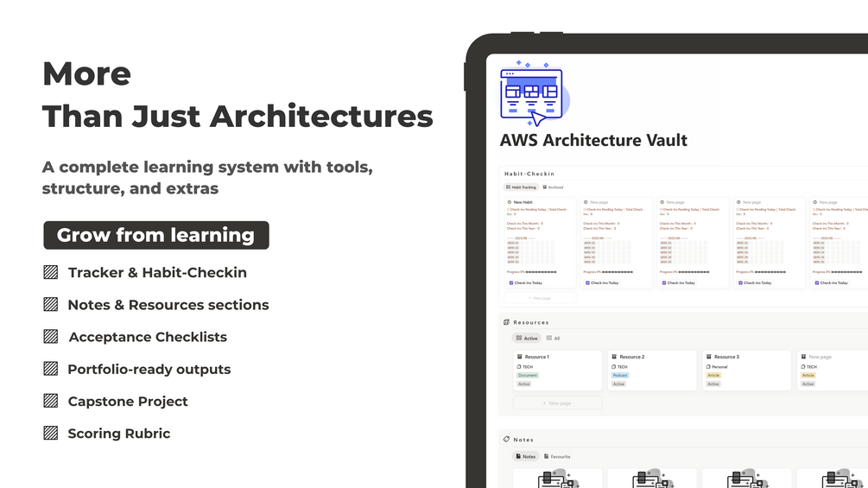
Task: Select the All tab in Resources
Action: [553, 338]
